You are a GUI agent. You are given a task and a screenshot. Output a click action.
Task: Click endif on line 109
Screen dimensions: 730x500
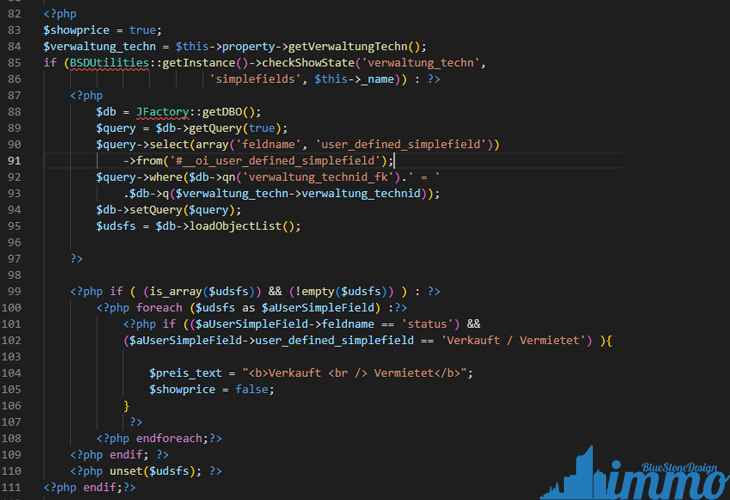(126, 455)
